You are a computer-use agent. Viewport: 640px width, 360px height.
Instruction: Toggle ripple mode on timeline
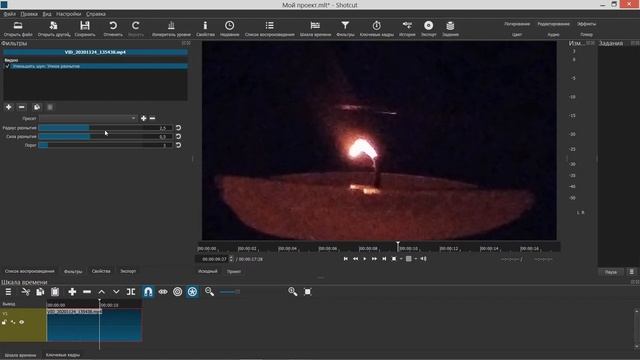click(178, 292)
